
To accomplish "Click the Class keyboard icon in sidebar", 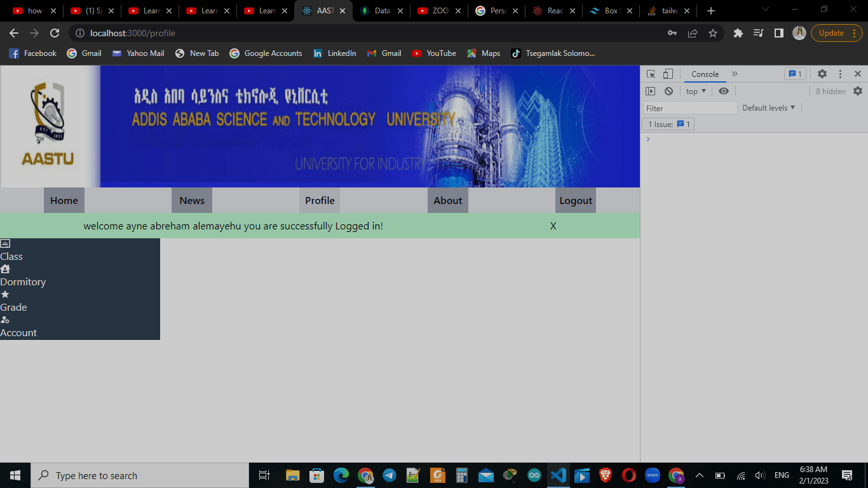I will 5,243.
